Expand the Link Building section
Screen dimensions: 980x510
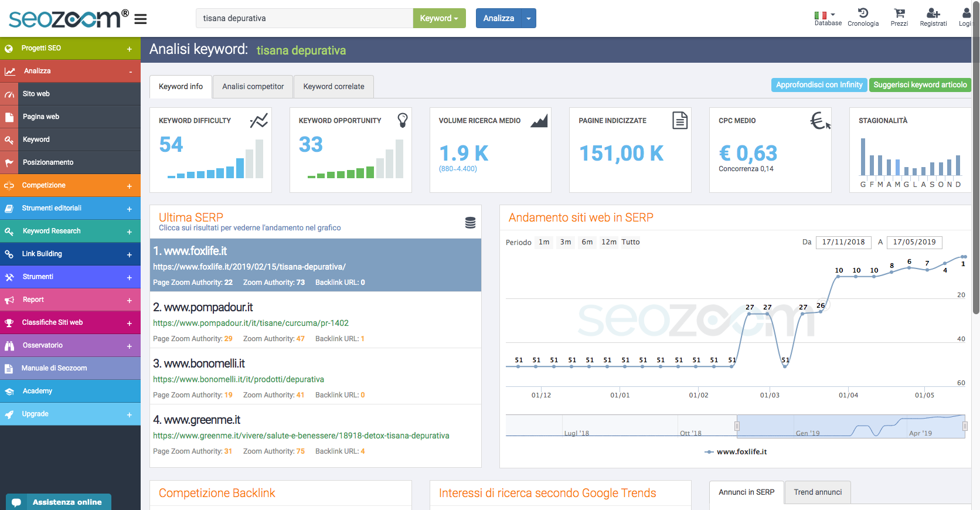[x=130, y=255]
